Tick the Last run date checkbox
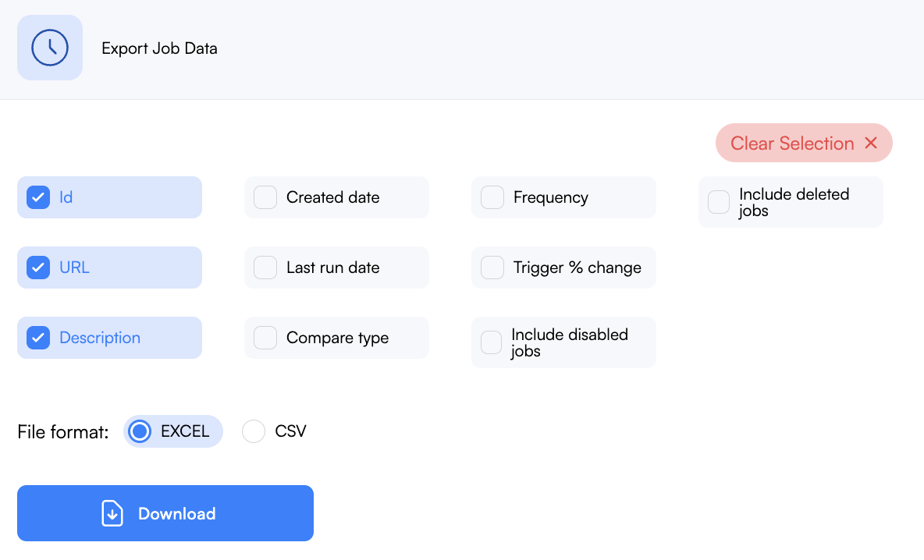The width and height of the screenshot is (924, 560). pos(265,268)
